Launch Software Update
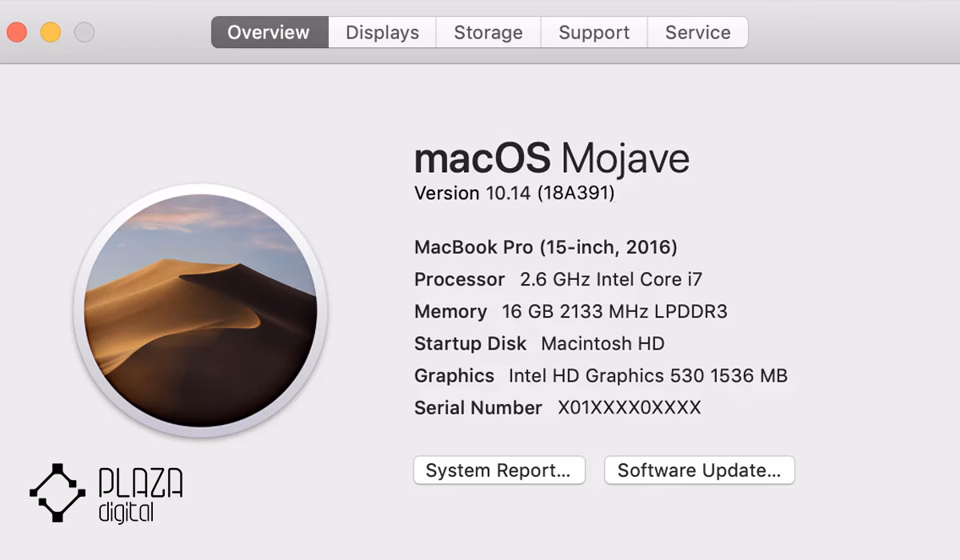Image resolution: width=960 pixels, height=560 pixels. [x=699, y=470]
